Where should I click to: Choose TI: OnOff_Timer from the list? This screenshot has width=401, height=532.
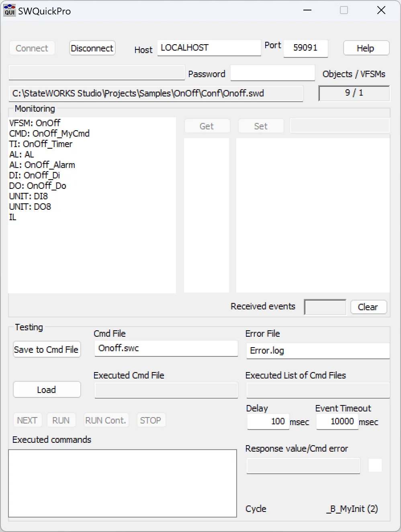coord(41,144)
